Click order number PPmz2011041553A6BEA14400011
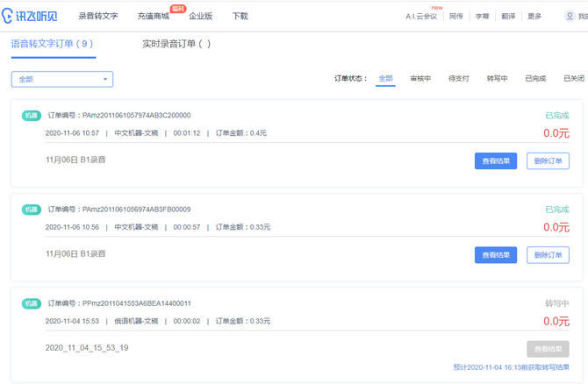 (137, 303)
